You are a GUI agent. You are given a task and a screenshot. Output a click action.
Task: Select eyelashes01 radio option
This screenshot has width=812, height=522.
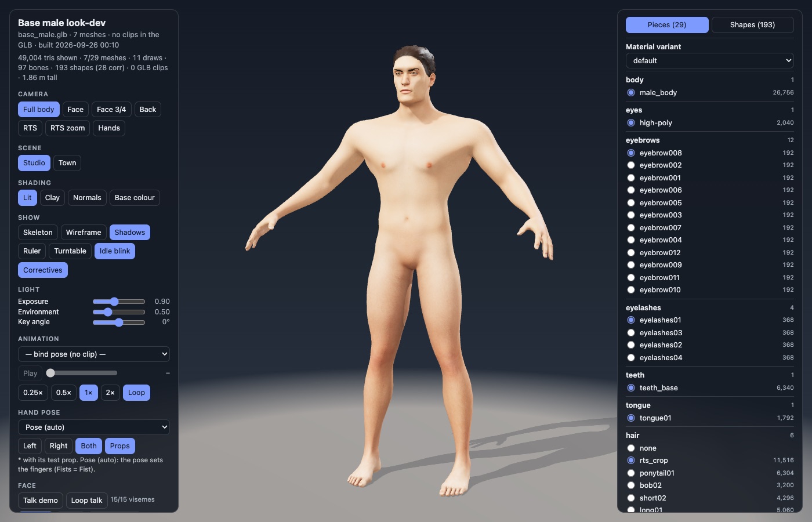click(631, 320)
